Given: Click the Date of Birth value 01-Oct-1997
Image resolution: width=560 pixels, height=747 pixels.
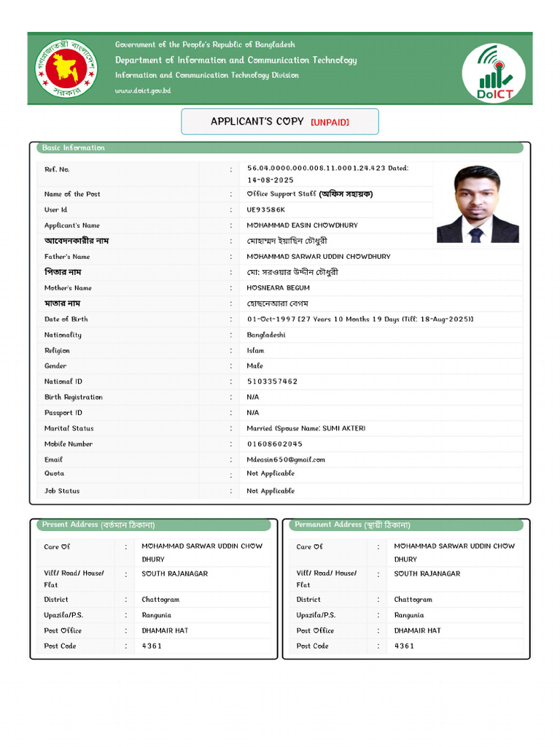Looking at the screenshot, I should click(271, 320).
